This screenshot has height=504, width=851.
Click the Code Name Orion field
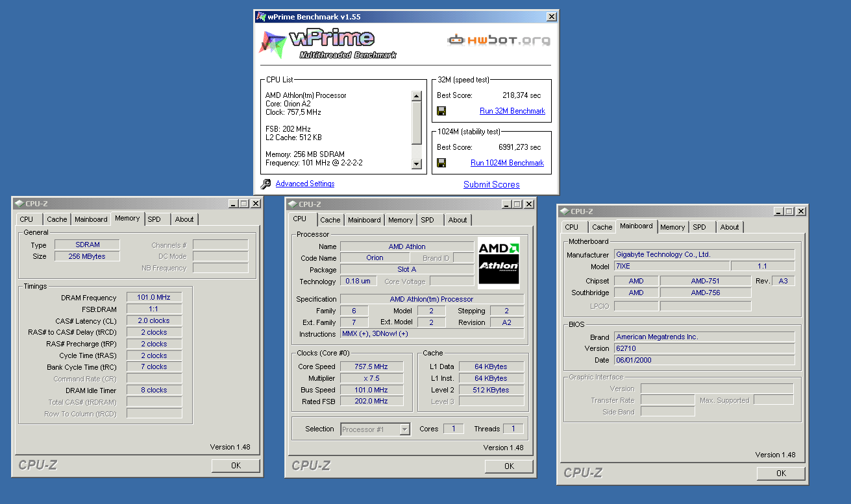375,258
